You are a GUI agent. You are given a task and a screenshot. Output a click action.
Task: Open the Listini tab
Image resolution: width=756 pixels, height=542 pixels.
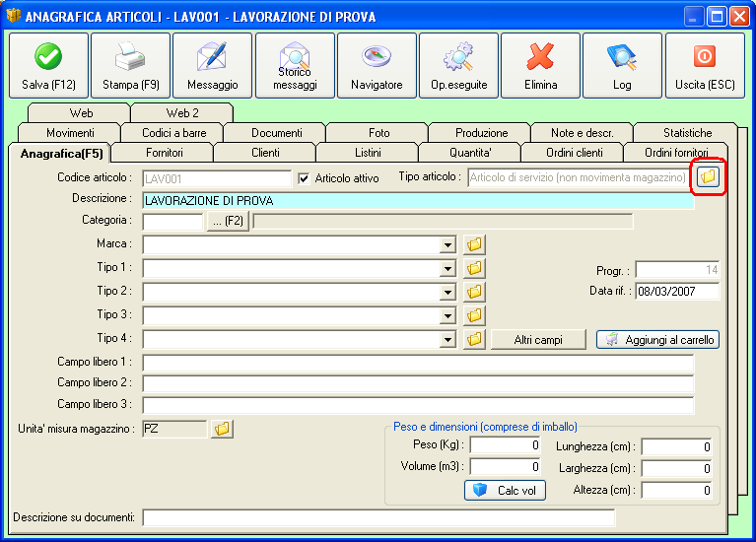pos(368,153)
